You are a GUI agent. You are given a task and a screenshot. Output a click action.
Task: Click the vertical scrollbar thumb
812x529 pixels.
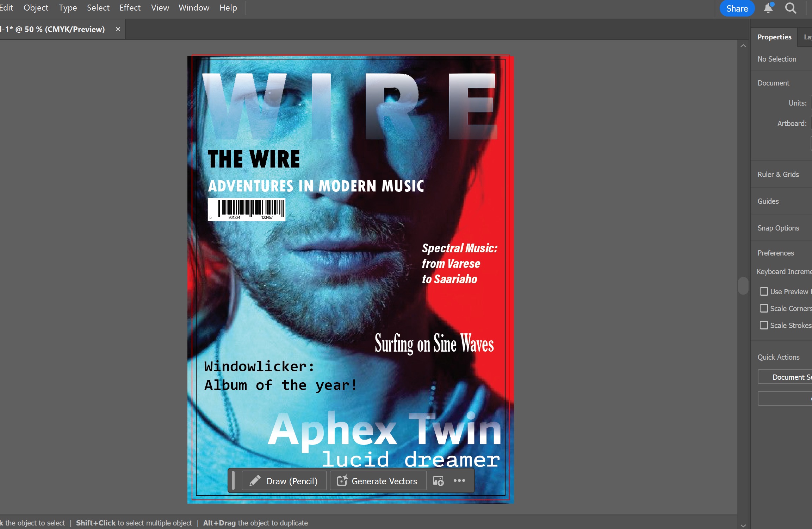tap(743, 286)
